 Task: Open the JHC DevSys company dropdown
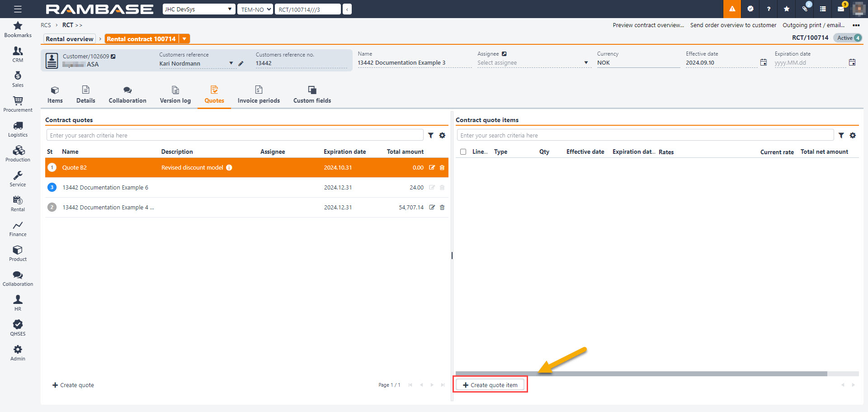click(199, 9)
